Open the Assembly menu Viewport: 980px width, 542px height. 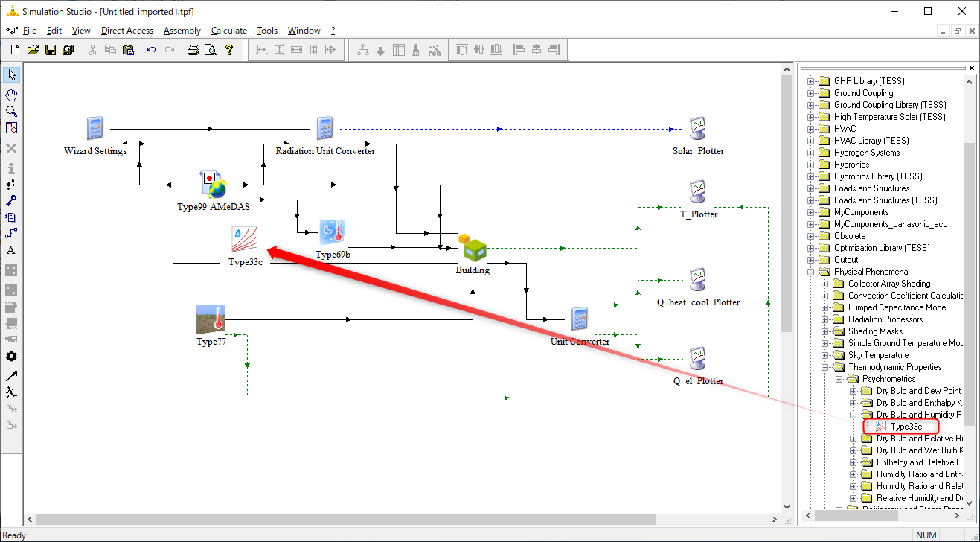pos(182,31)
